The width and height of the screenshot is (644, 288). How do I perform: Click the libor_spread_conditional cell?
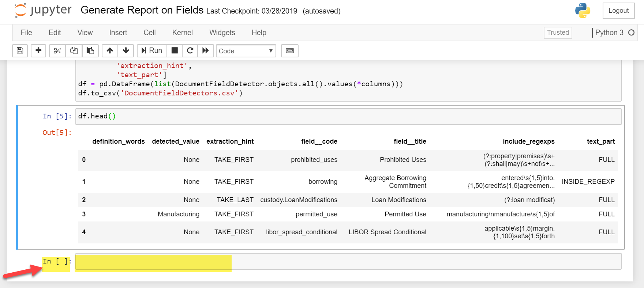click(302, 232)
